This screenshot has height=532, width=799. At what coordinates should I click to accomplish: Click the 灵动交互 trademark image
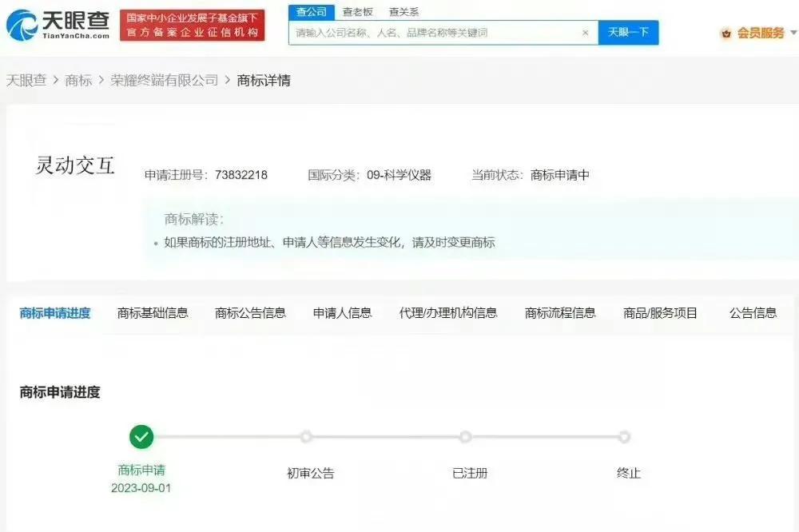pyautogui.click(x=75, y=165)
